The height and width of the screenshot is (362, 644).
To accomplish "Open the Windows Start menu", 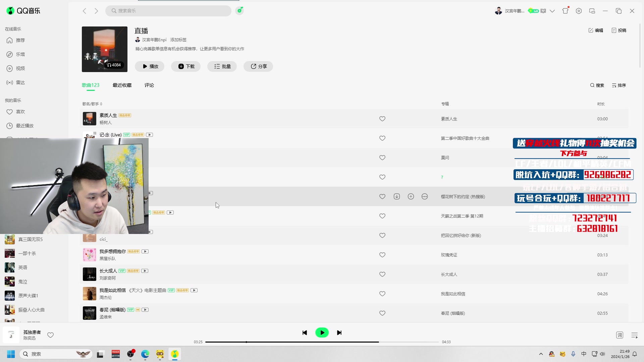I will (x=11, y=354).
